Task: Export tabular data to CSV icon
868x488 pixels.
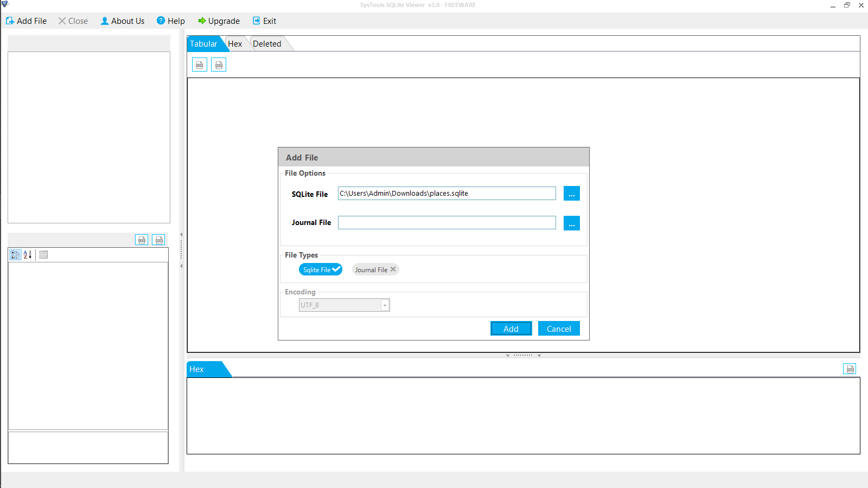Action: 200,65
